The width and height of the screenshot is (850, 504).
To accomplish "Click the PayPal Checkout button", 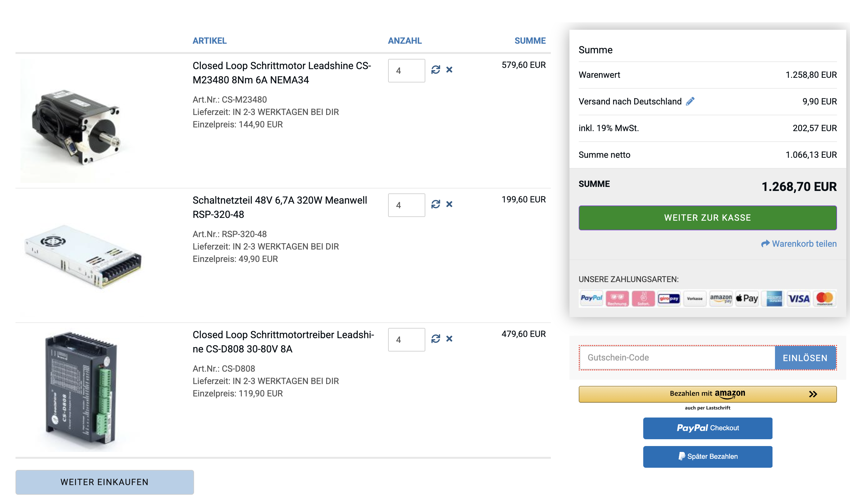I will coord(707,428).
